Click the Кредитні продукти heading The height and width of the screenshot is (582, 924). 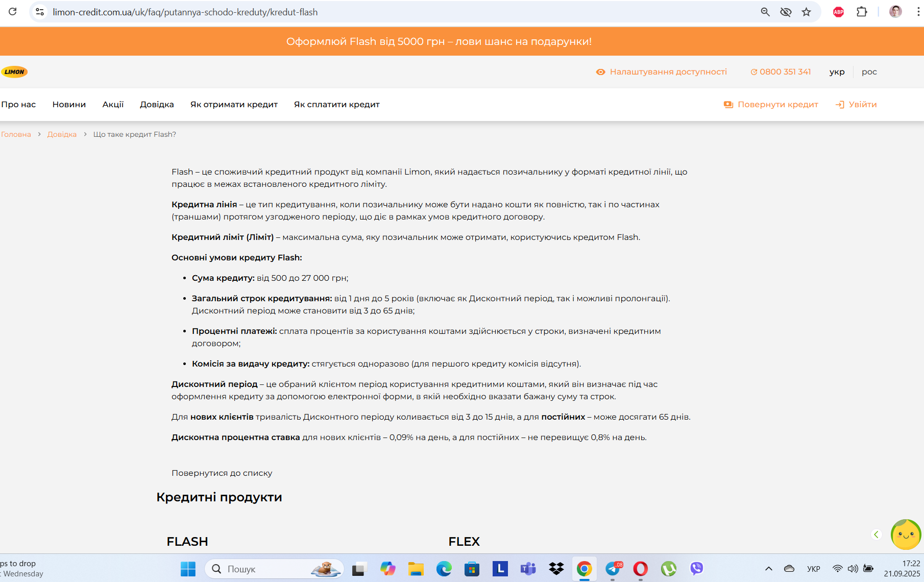coord(219,497)
